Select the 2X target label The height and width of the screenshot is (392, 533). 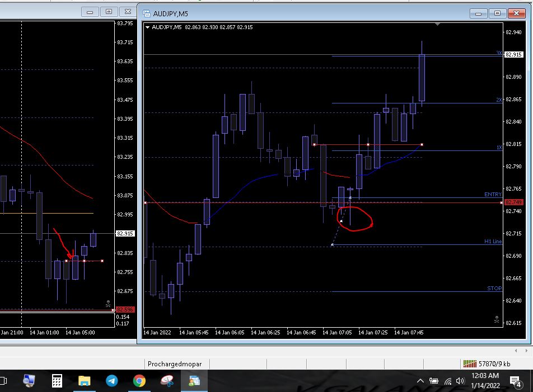[499, 100]
